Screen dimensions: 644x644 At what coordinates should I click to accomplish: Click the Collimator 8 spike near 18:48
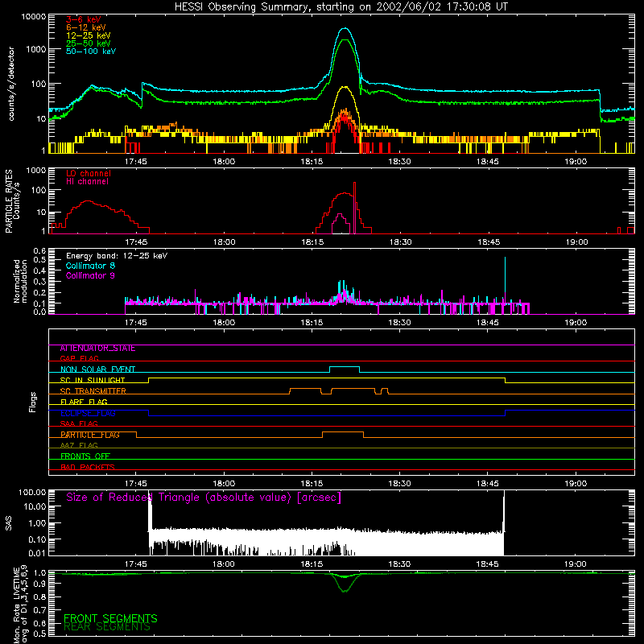(505, 275)
